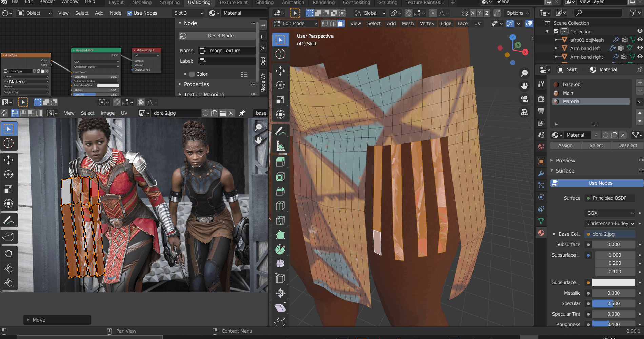
Task: Toggle visibility of Arm band right
Action: click(x=640, y=57)
